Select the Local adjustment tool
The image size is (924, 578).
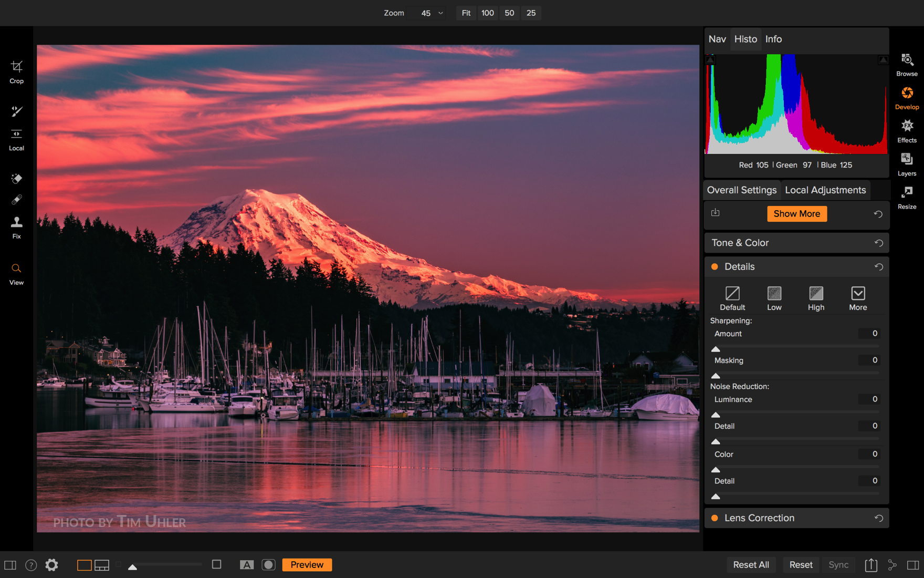(x=16, y=140)
